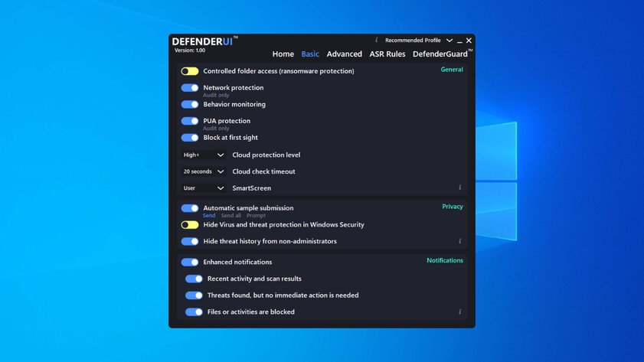Click the Cloud protection level label
Image resolution: width=644 pixels, height=362 pixels.
pyautogui.click(x=266, y=155)
